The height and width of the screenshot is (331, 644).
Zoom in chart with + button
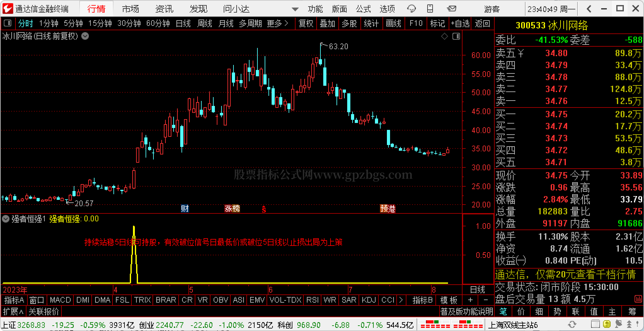tap(470, 300)
